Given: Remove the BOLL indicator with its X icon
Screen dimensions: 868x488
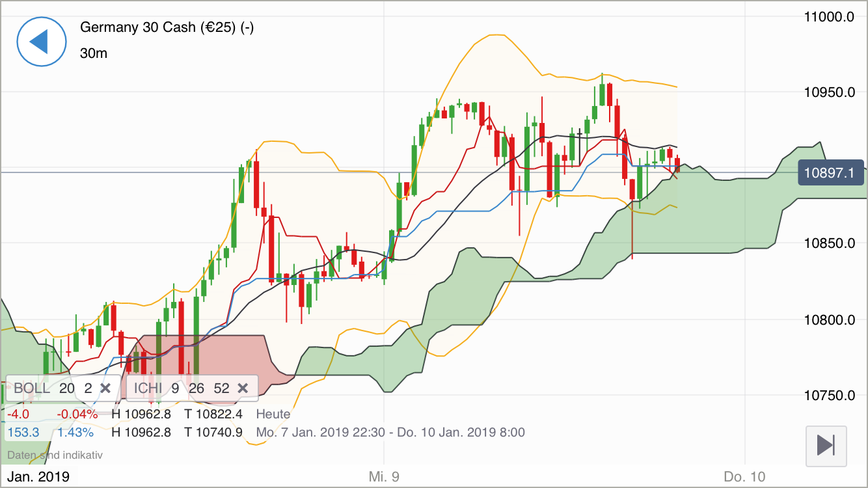Looking at the screenshot, I should [x=105, y=388].
